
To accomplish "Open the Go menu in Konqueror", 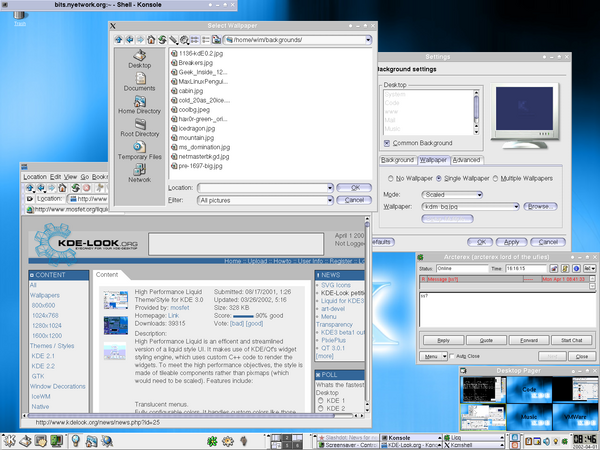I will (84, 176).
